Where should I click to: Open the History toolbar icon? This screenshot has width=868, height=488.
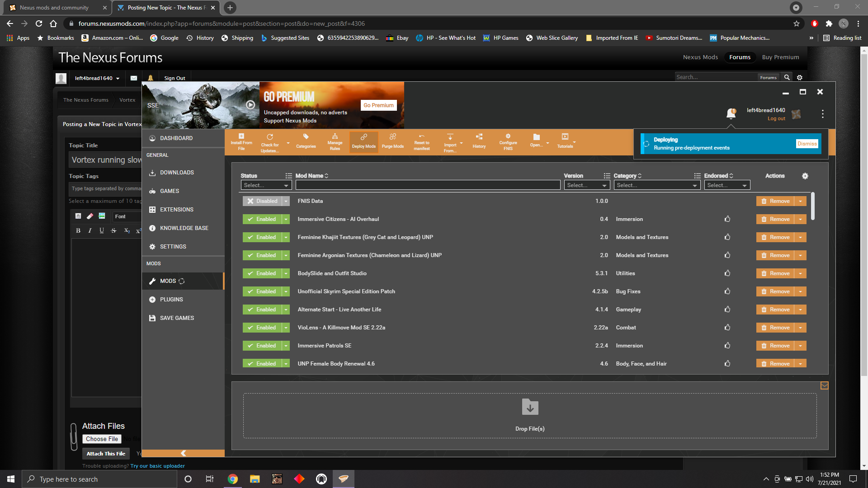click(x=479, y=142)
